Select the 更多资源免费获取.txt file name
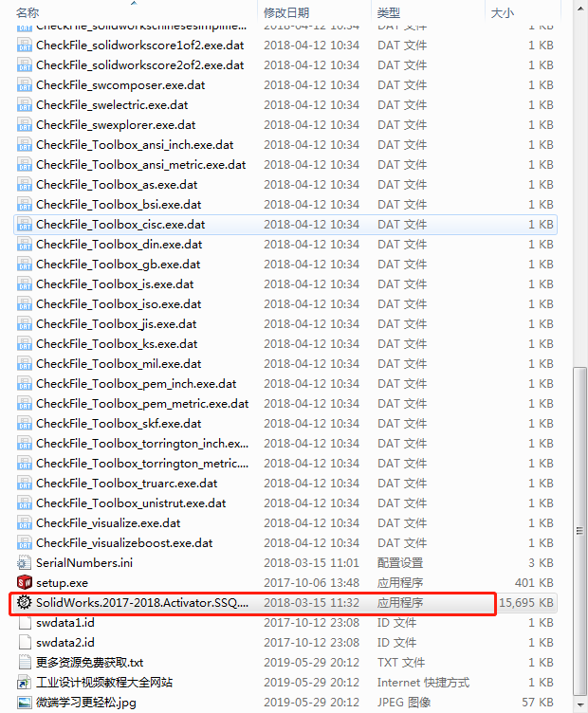Screen dimensions: 588x713 tap(89, 663)
